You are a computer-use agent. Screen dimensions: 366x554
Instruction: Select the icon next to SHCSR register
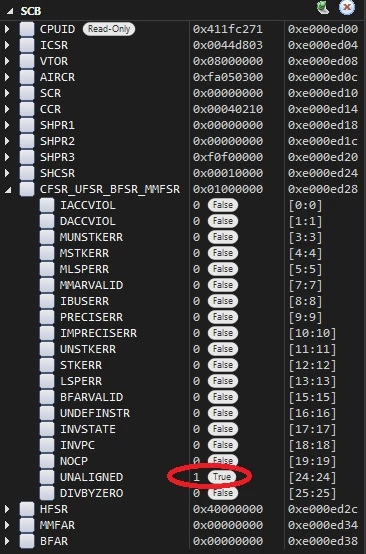[27, 173]
